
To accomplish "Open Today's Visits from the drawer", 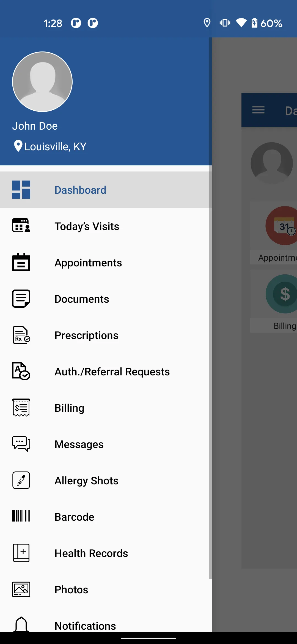I will point(106,226).
